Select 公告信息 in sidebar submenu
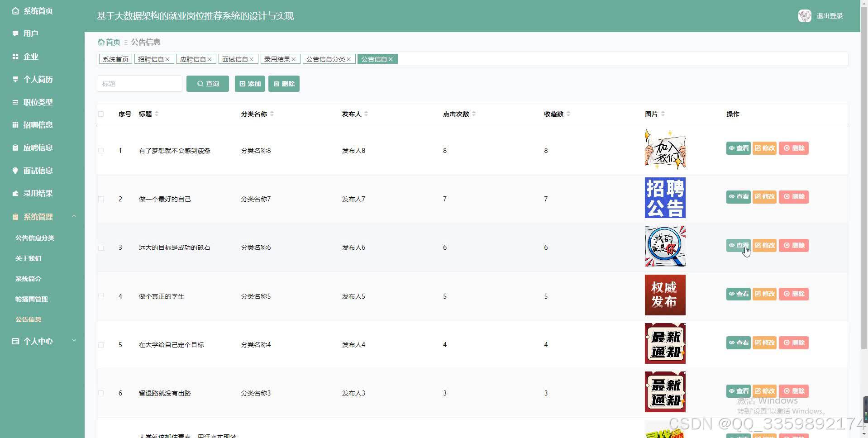The image size is (868, 438). coord(29,319)
